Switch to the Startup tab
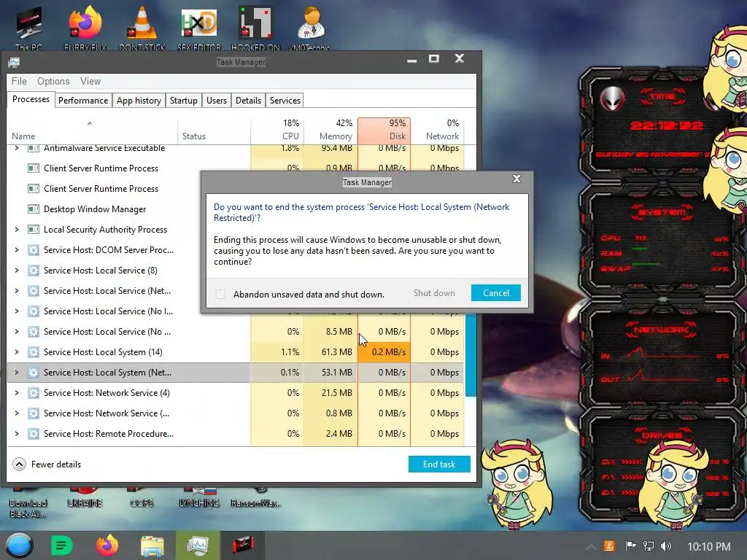 point(183,101)
